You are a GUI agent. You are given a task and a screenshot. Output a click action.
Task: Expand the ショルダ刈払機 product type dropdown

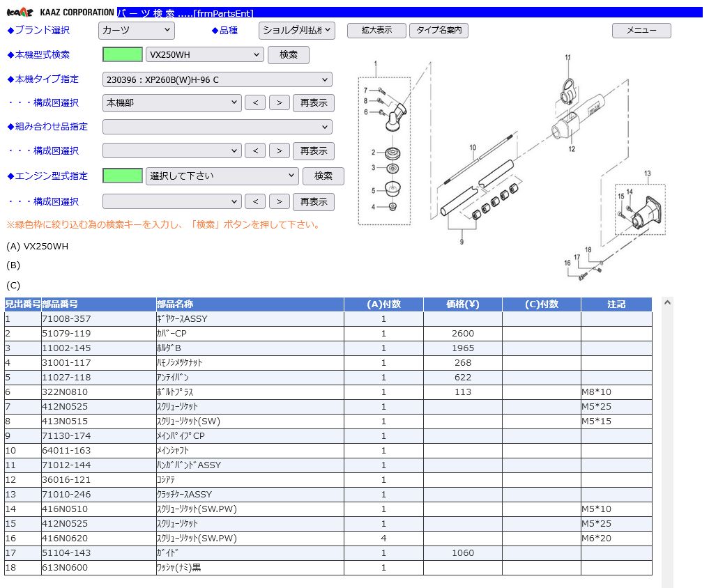click(x=297, y=31)
